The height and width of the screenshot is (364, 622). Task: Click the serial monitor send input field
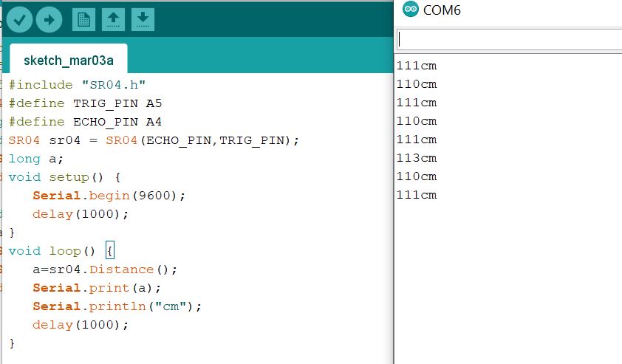[x=509, y=40]
